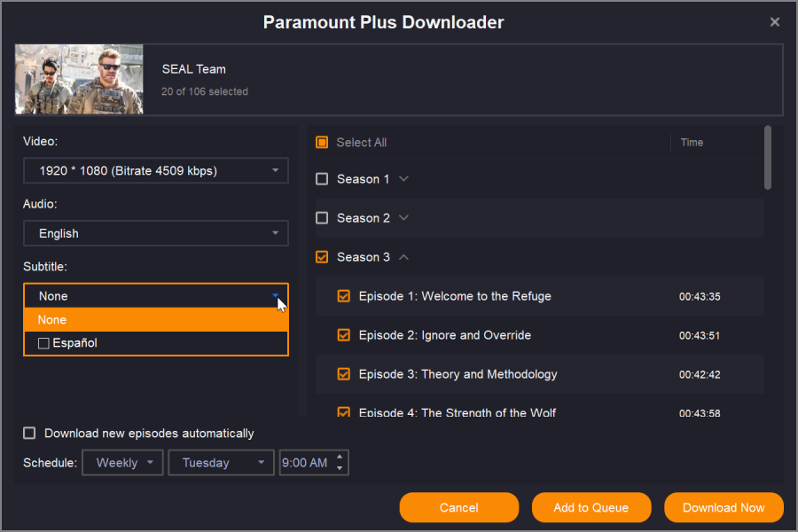This screenshot has width=798, height=532.
Task: Open the Audio language dropdown
Action: (155, 233)
